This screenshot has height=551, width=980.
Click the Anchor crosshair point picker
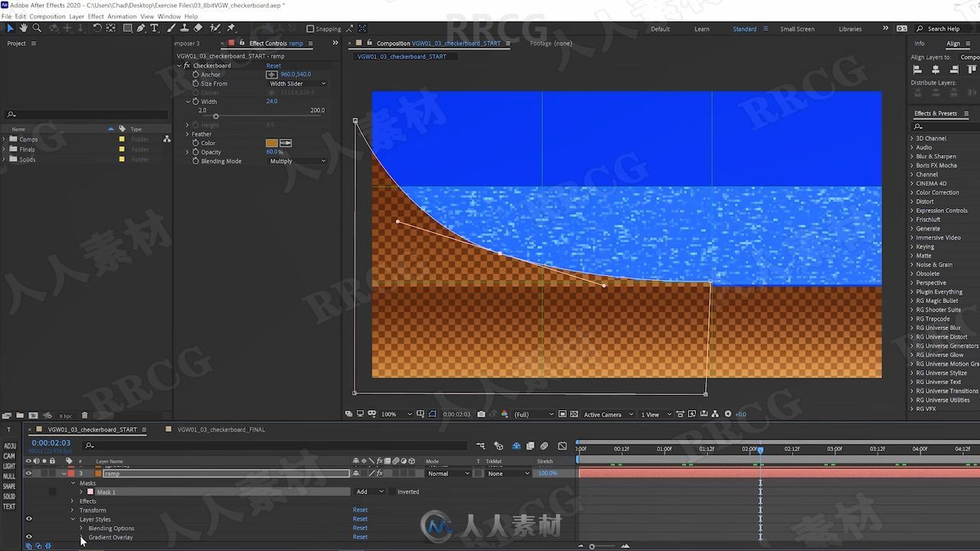click(272, 74)
